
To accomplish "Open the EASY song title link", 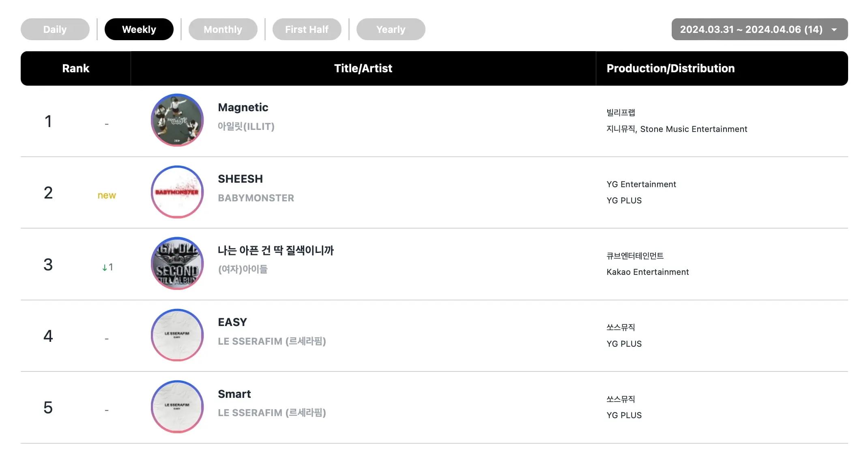I will [232, 322].
